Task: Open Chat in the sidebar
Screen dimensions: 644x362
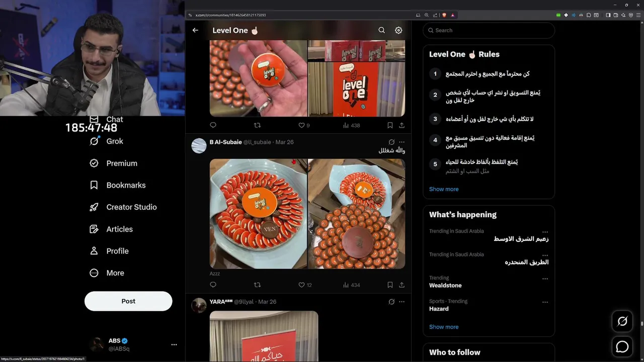Action: pos(106,119)
